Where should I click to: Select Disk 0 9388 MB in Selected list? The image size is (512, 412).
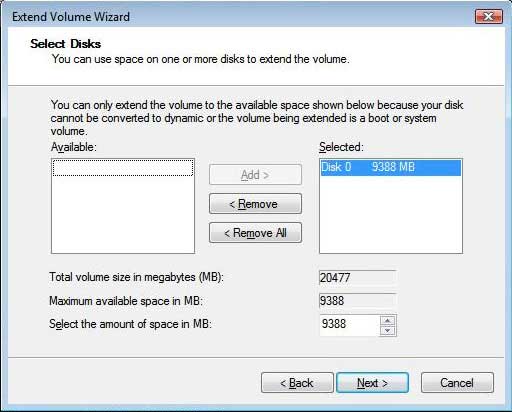[x=391, y=167]
